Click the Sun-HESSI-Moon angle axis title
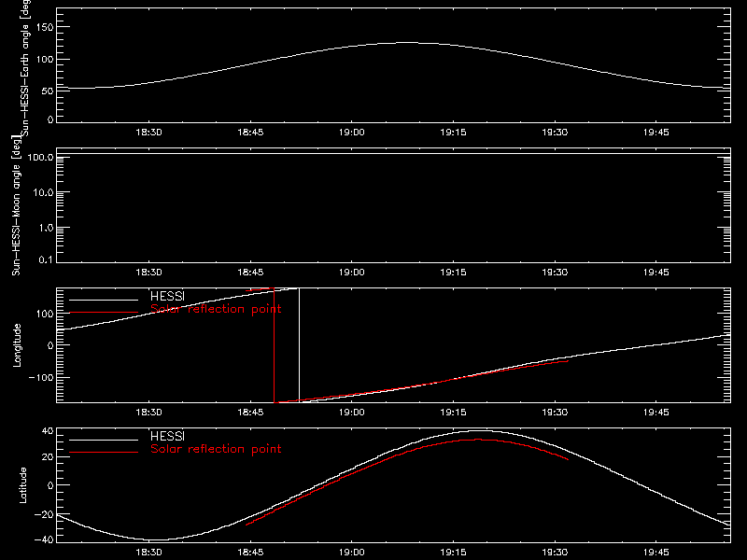 click(x=16, y=205)
